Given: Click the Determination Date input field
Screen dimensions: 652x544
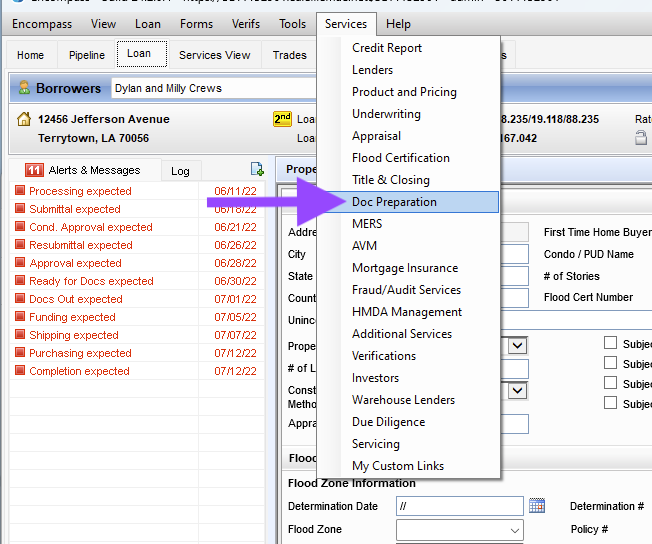Looking at the screenshot, I should point(459,506).
